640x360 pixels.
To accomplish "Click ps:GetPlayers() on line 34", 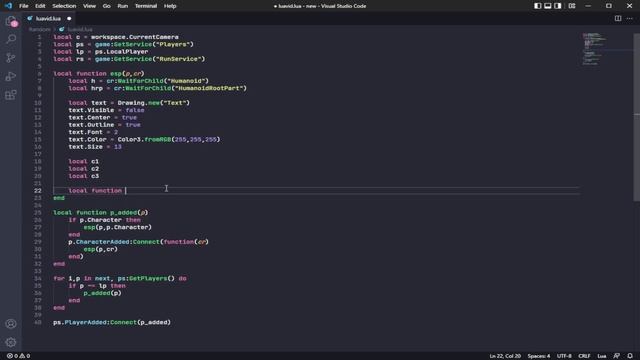I will pyautogui.click(x=146, y=278).
